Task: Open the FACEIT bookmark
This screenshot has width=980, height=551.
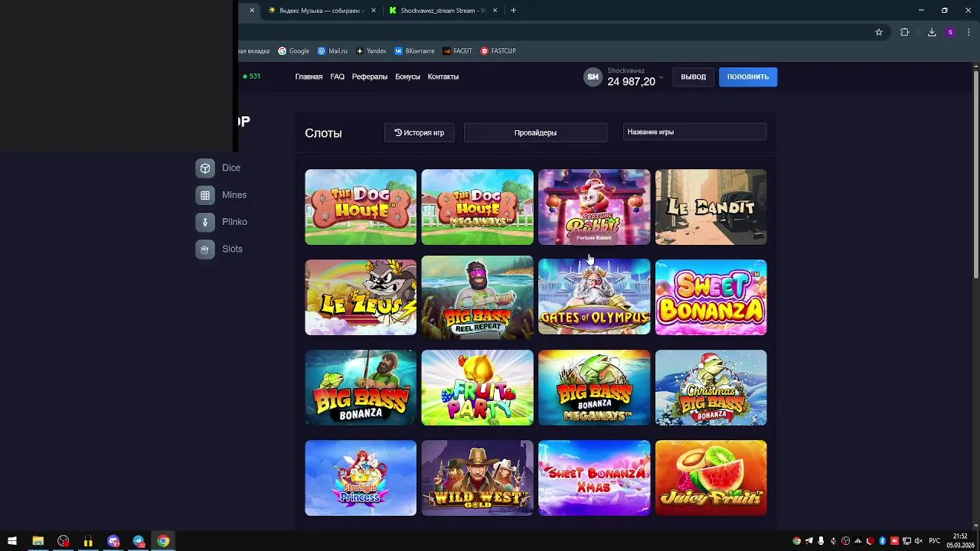Action: (457, 51)
